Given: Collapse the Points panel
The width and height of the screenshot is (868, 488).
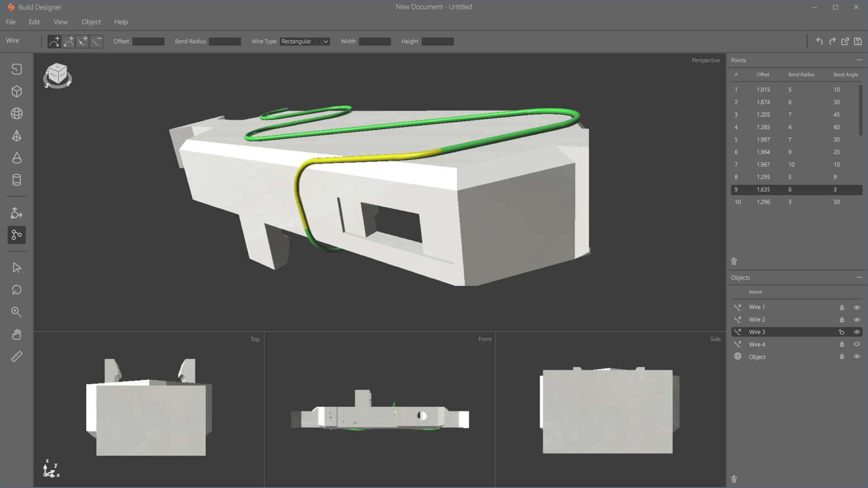Looking at the screenshot, I should tap(859, 60).
